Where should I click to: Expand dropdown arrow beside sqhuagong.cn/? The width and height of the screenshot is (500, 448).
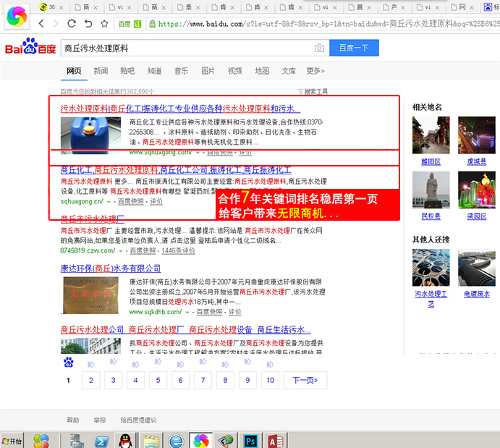coord(109,202)
